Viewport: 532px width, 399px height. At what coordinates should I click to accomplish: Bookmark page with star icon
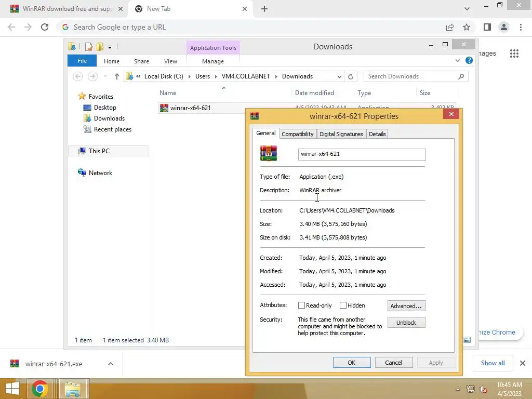click(x=467, y=27)
